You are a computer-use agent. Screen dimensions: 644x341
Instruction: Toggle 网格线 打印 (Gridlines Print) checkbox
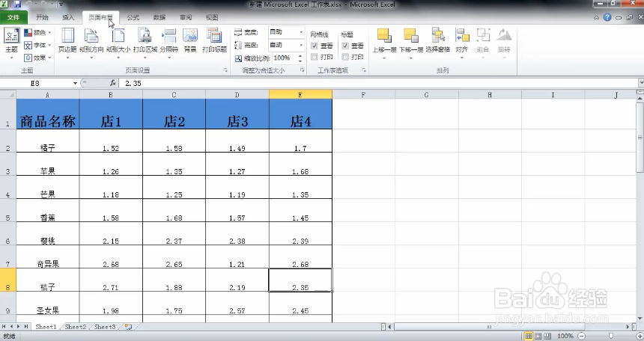point(315,57)
